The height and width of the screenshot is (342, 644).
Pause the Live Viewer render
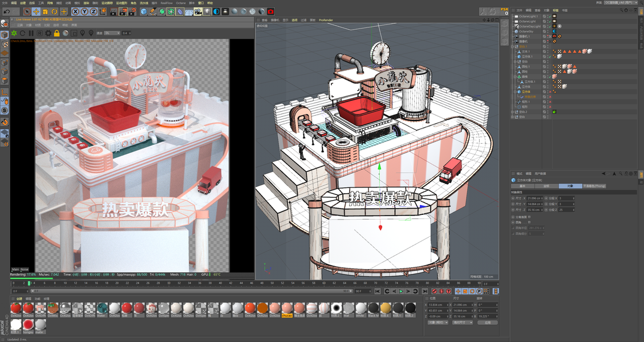31,33
